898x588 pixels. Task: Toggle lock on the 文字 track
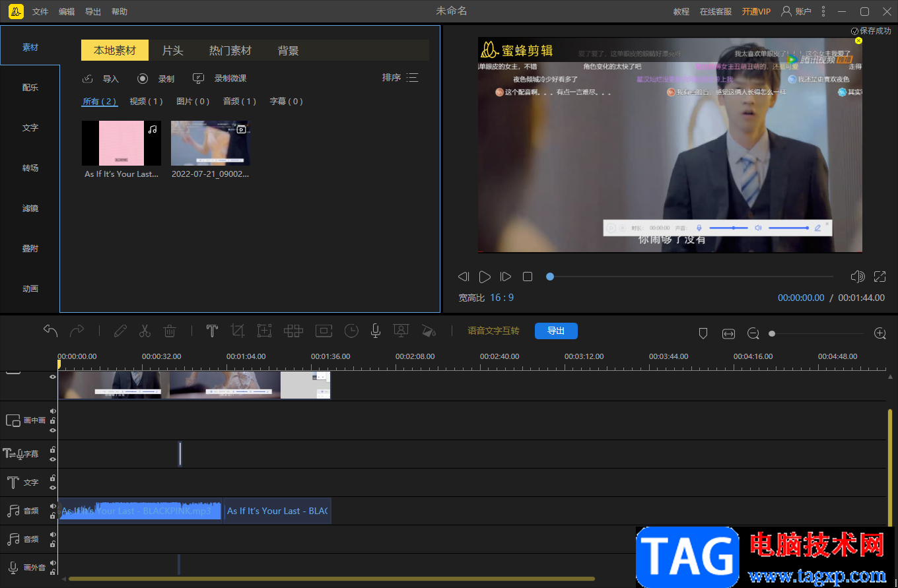[53, 478]
